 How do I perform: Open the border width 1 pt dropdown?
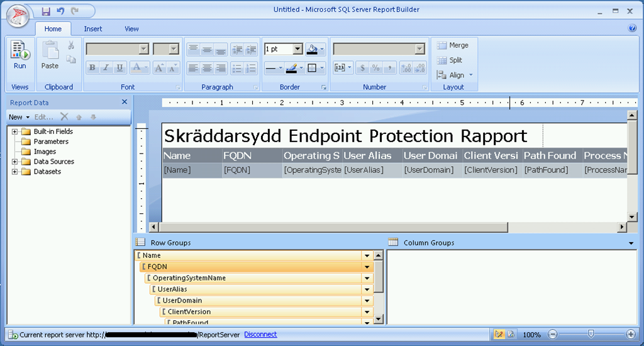[297, 49]
